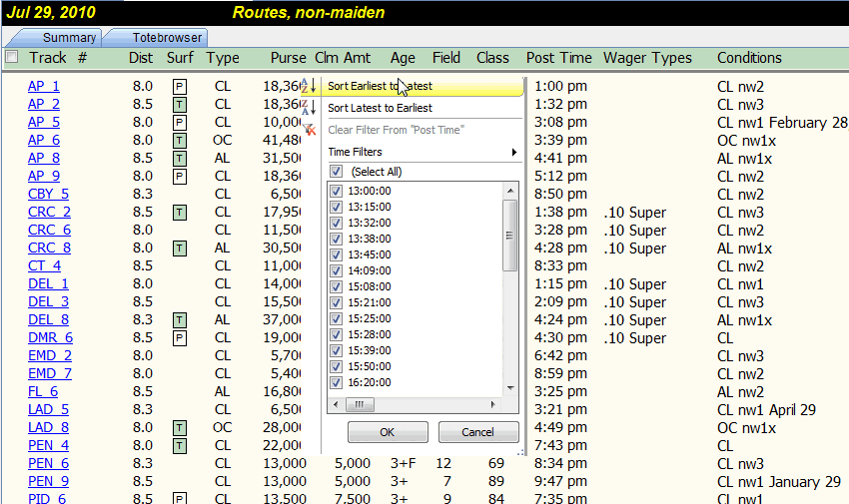Viewport: 849px width, 504px height.
Task: Switch to the Summary tab
Action: (x=69, y=37)
